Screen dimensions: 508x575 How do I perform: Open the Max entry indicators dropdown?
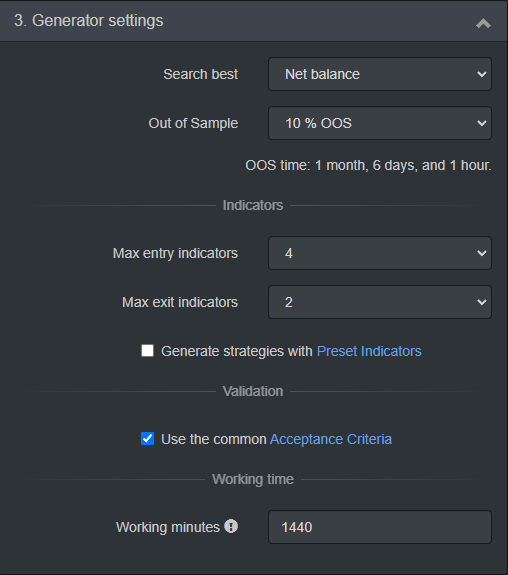click(380, 253)
